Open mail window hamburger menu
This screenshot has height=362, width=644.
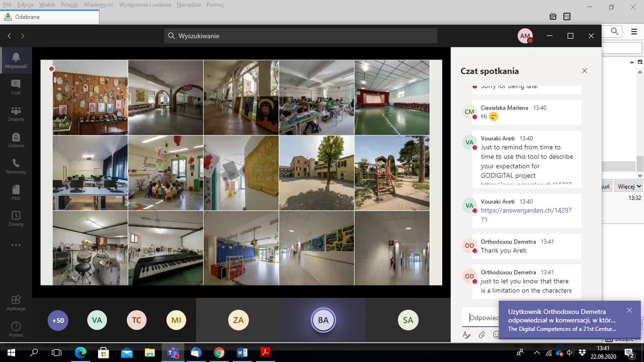634,31
